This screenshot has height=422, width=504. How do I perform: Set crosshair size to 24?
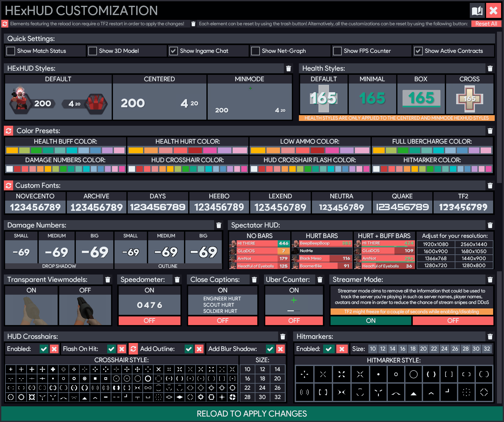pos(262,388)
